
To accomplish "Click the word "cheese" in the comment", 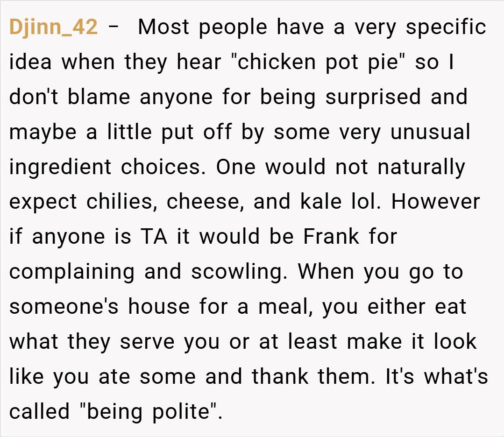I will 205,202.
